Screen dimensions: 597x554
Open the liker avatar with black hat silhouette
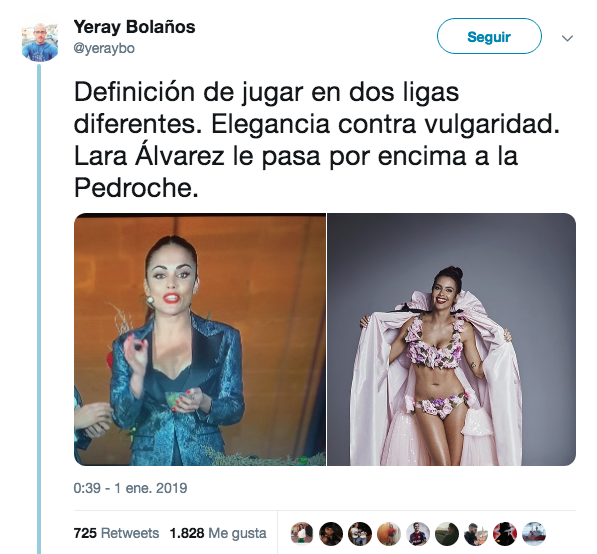click(x=505, y=533)
